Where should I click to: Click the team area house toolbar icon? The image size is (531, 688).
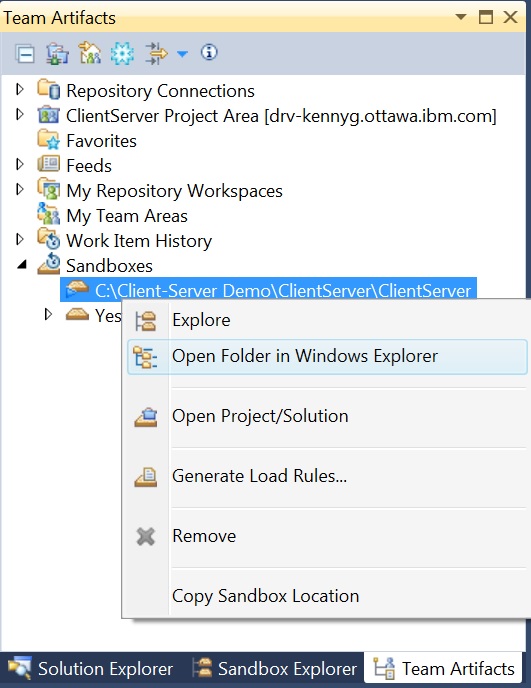[90, 53]
